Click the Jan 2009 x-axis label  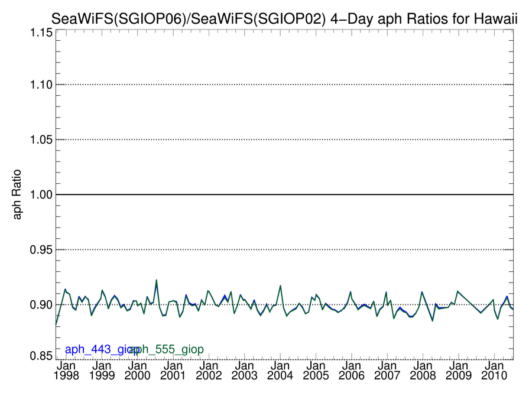click(x=459, y=371)
